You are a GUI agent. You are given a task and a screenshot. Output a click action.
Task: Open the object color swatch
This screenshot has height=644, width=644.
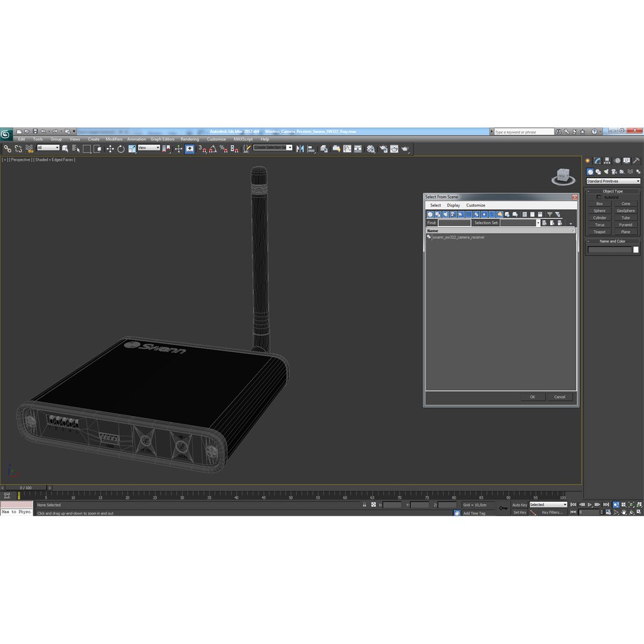point(636,250)
